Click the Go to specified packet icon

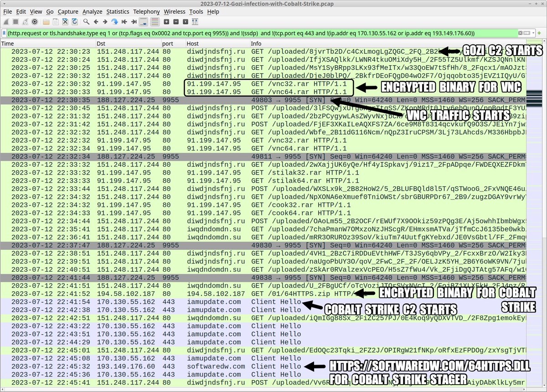click(115, 21)
